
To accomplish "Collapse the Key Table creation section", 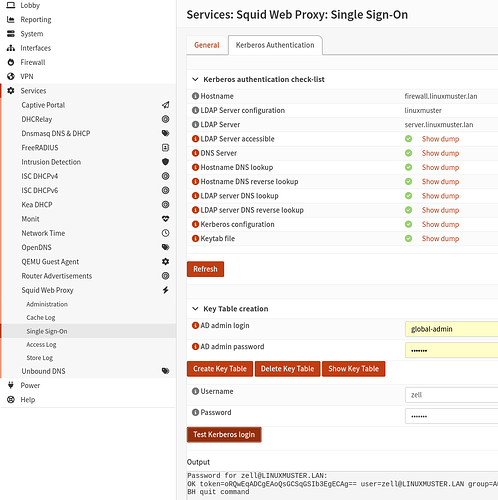I will [x=195, y=309].
